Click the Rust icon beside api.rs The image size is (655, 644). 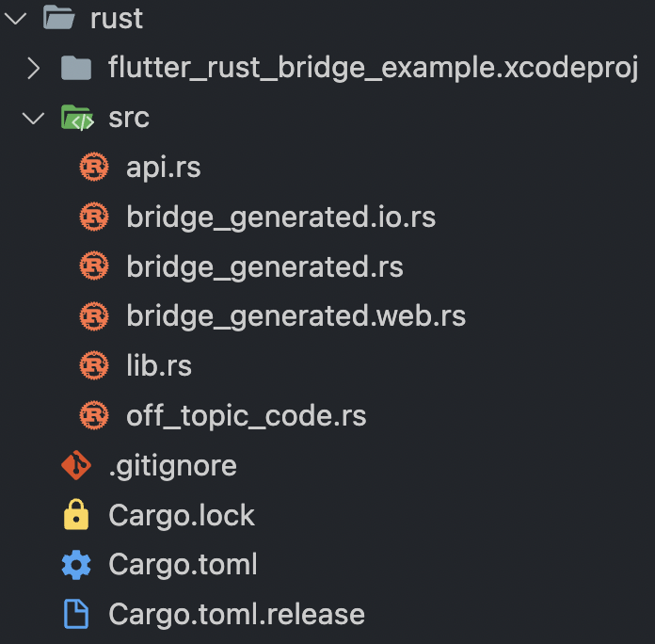coord(94,168)
